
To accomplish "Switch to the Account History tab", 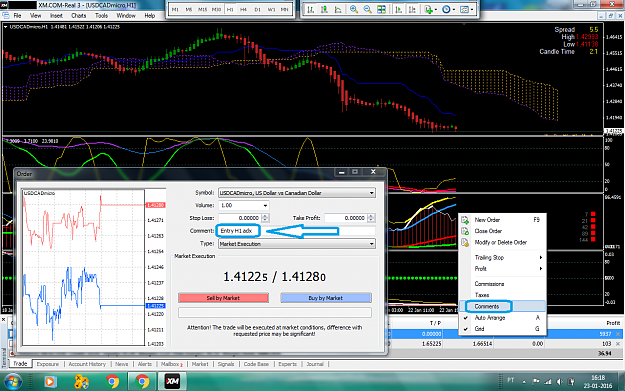I will (x=87, y=364).
